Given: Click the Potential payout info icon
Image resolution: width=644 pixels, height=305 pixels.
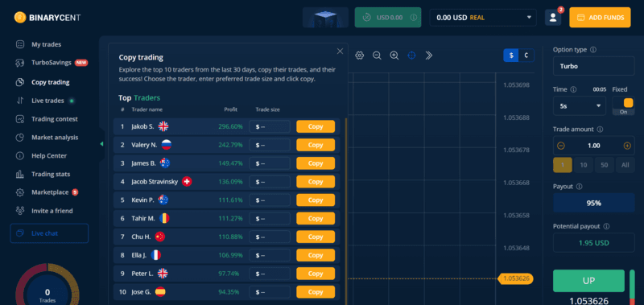Looking at the screenshot, I should (x=606, y=226).
